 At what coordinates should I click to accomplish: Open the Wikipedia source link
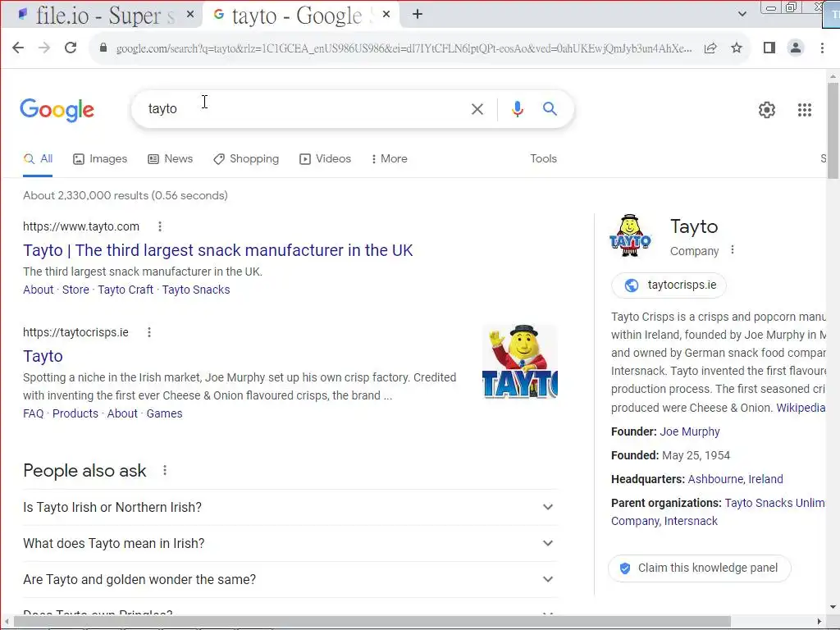[x=801, y=408]
